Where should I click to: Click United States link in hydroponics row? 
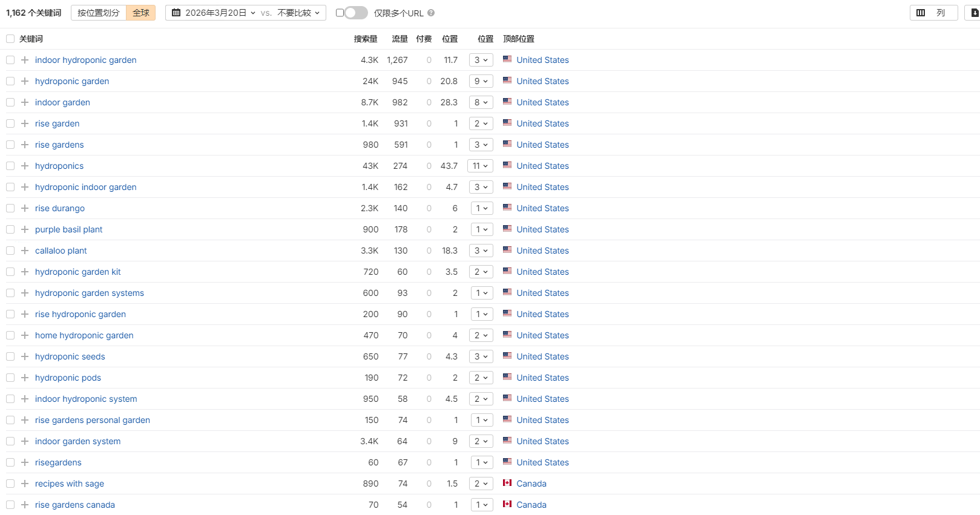(x=543, y=166)
